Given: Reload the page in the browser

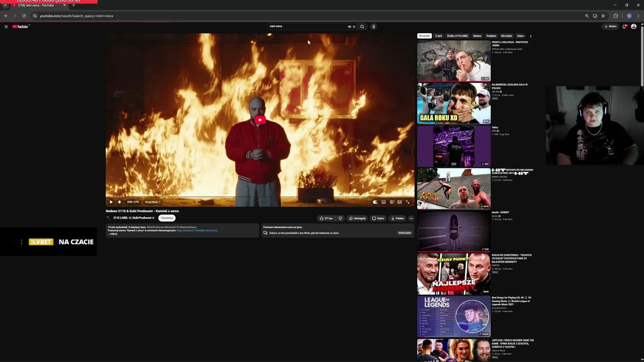Looking at the screenshot, I should click(x=24, y=16).
